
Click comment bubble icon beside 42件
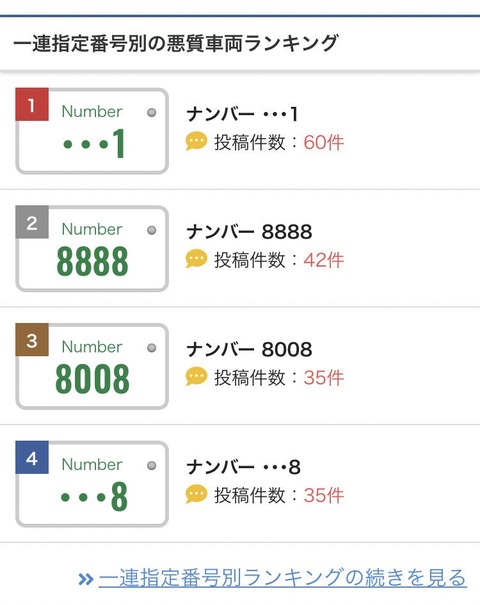coord(196,259)
